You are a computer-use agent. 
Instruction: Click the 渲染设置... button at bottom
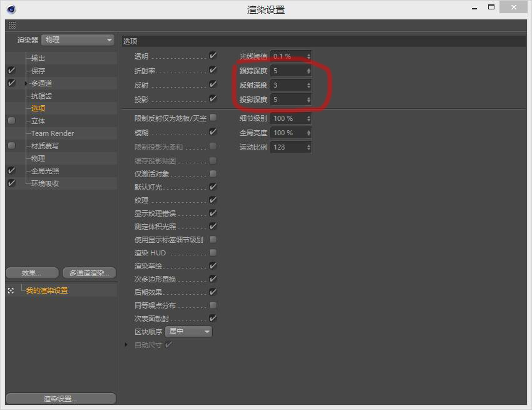[61, 399]
